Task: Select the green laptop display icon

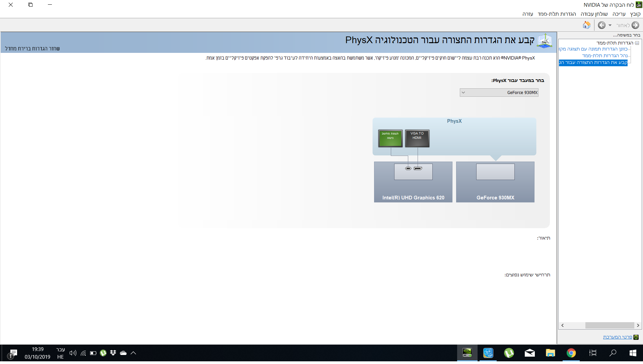Action: [390, 138]
